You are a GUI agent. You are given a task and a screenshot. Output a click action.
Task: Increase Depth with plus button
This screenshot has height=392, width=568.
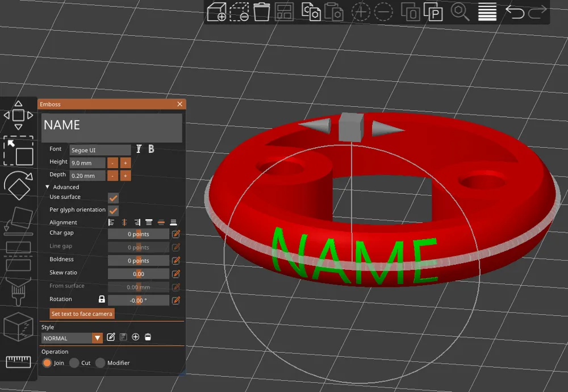click(126, 176)
